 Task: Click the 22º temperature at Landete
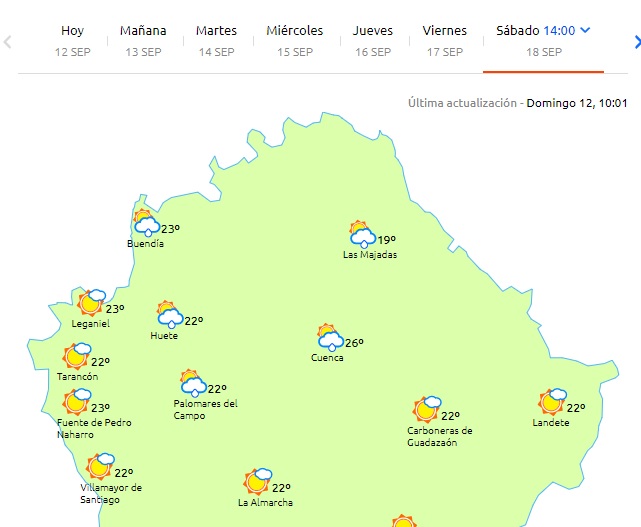(x=576, y=408)
